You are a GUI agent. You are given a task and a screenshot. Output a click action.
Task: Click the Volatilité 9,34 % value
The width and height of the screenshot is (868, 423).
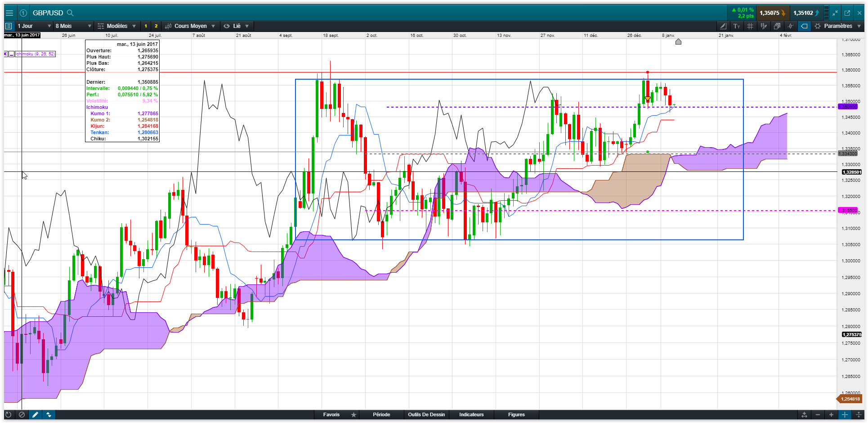coord(150,101)
